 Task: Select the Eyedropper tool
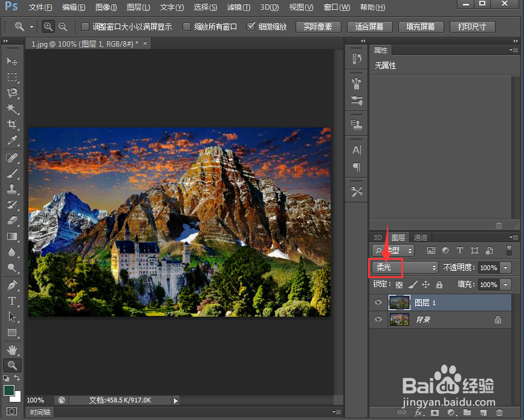coord(12,140)
